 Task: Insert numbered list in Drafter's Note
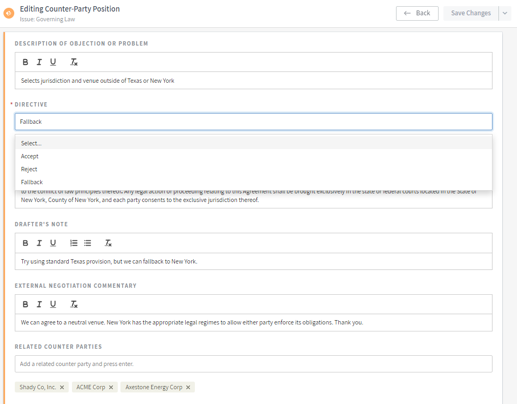74,243
